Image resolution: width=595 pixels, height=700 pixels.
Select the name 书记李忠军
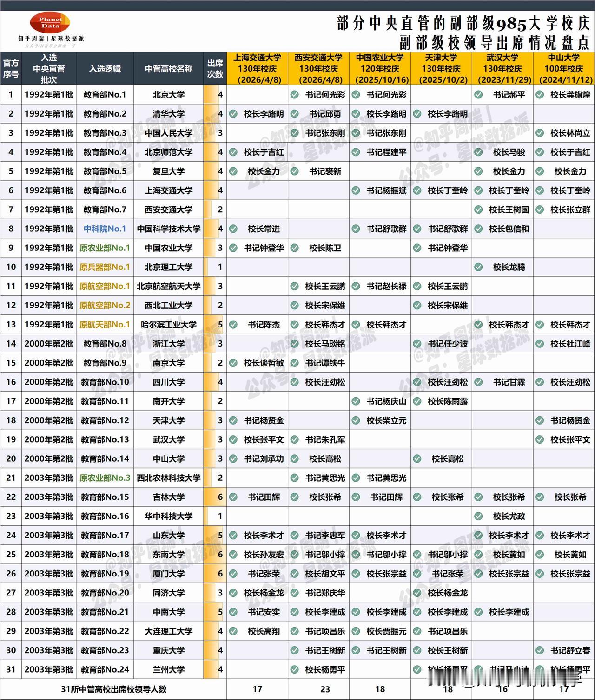[325, 536]
